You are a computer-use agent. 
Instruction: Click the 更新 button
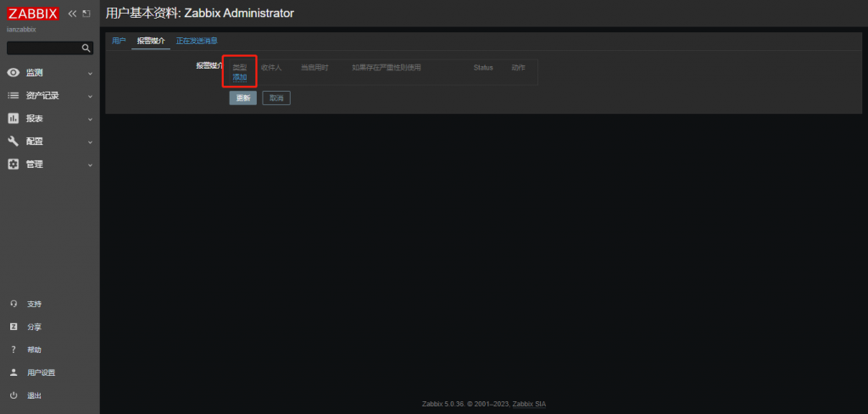[x=243, y=98]
